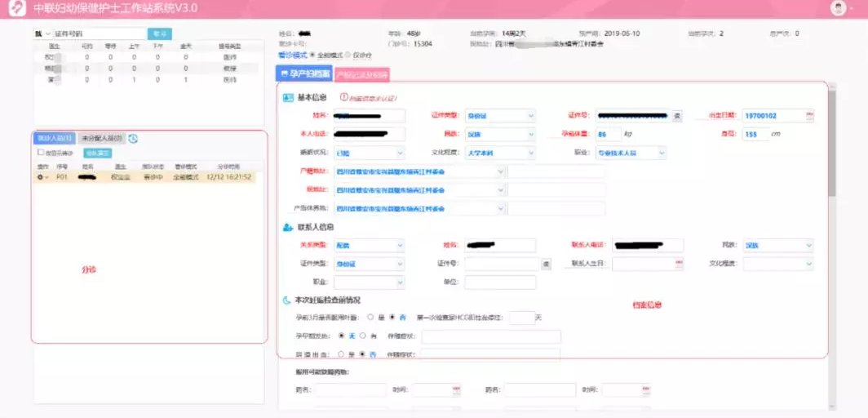Choose 无 for 孕早期发热
This screenshot has height=418, width=868.
pos(341,336)
